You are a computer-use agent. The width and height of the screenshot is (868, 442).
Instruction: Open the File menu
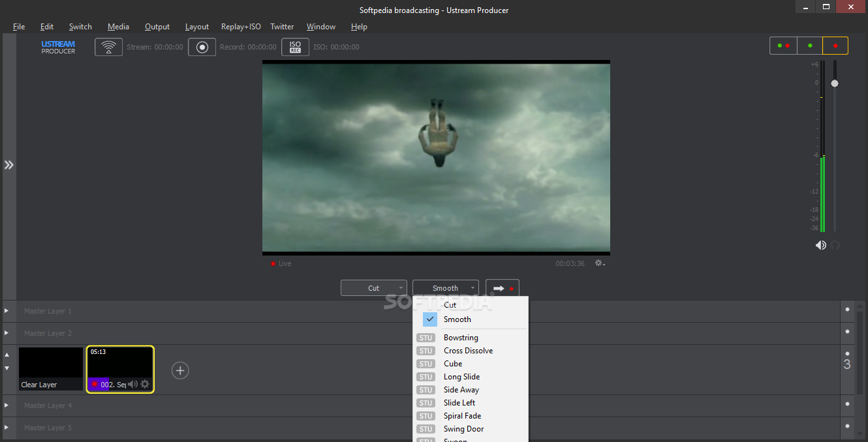coord(19,27)
